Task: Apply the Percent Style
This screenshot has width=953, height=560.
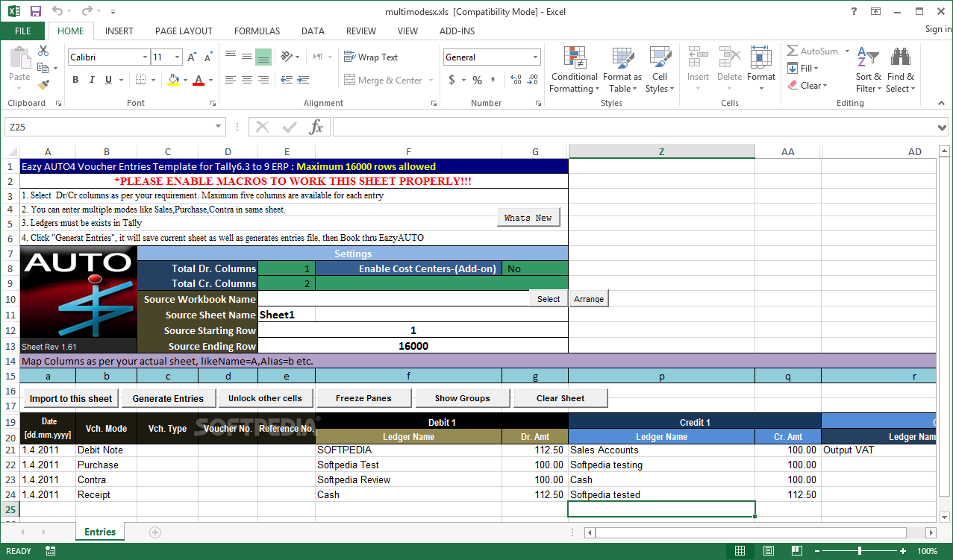Action: (x=477, y=80)
